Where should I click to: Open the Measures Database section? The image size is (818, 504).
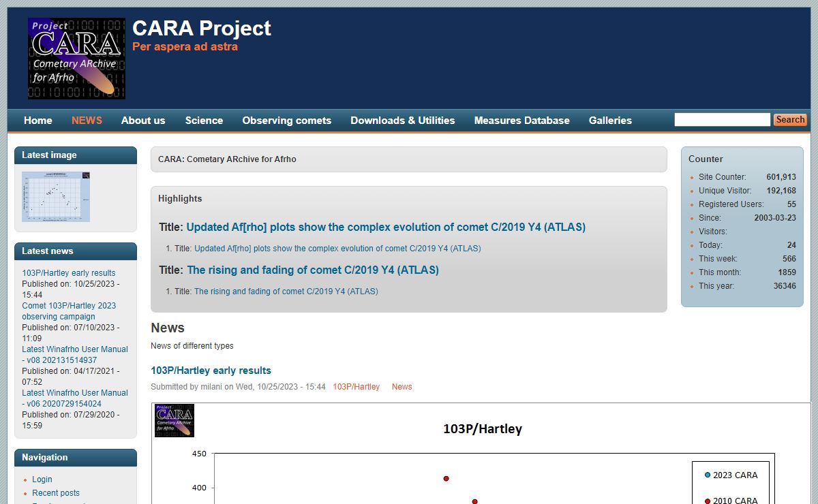tap(521, 121)
